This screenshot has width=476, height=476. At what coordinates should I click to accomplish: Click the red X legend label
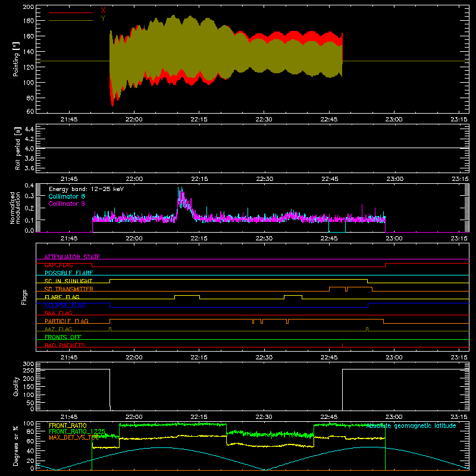pyautogui.click(x=103, y=11)
